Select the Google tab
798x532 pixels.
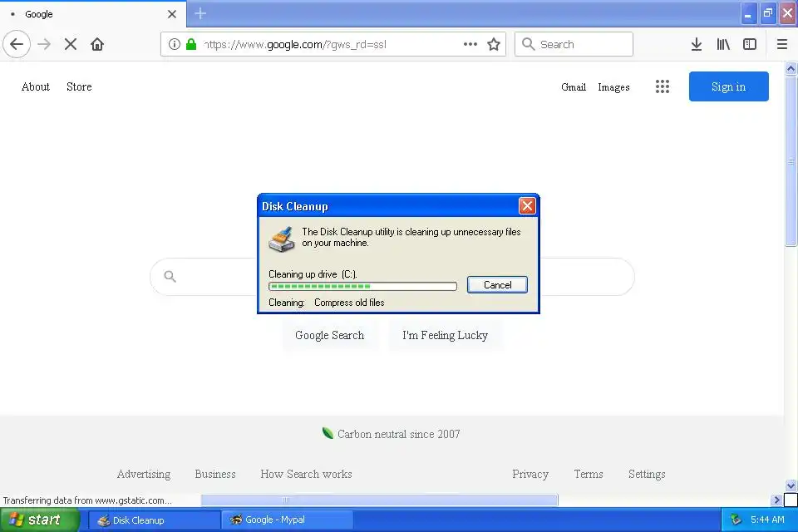click(93, 14)
